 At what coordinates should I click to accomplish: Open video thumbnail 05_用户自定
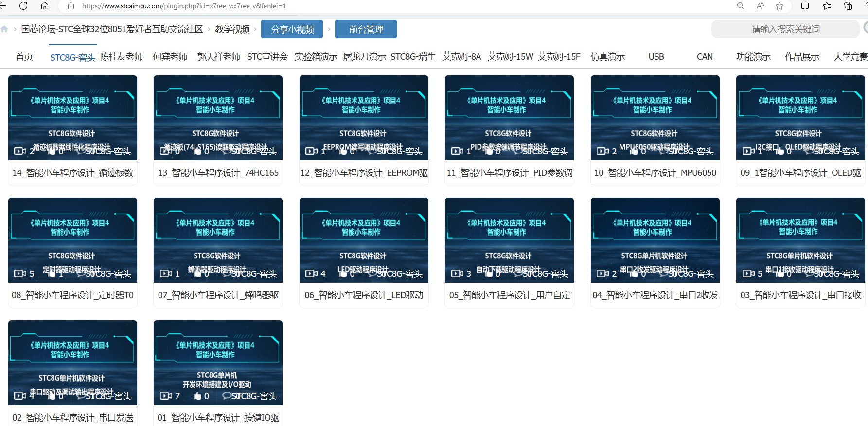(509, 240)
